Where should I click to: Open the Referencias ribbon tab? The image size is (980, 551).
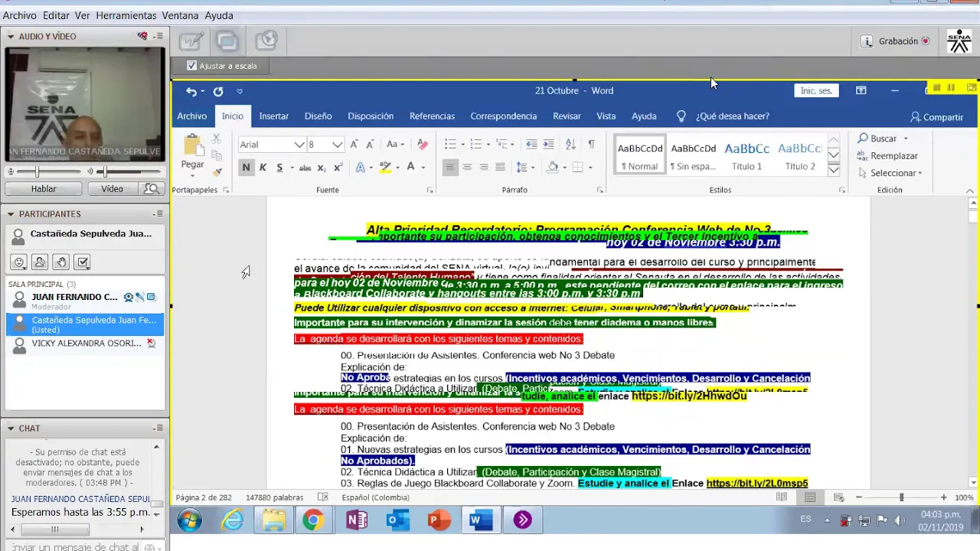pyautogui.click(x=432, y=116)
